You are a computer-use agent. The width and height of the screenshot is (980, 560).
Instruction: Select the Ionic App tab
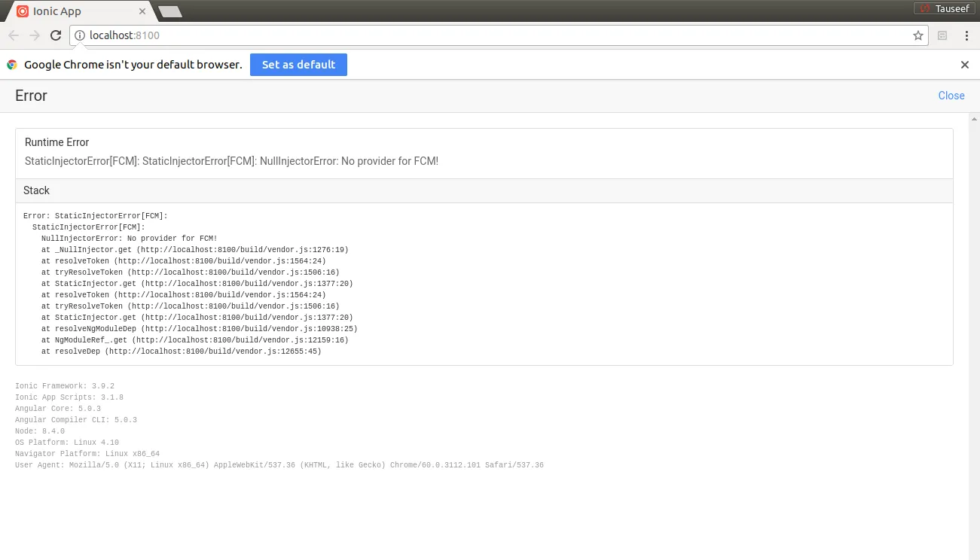79,11
